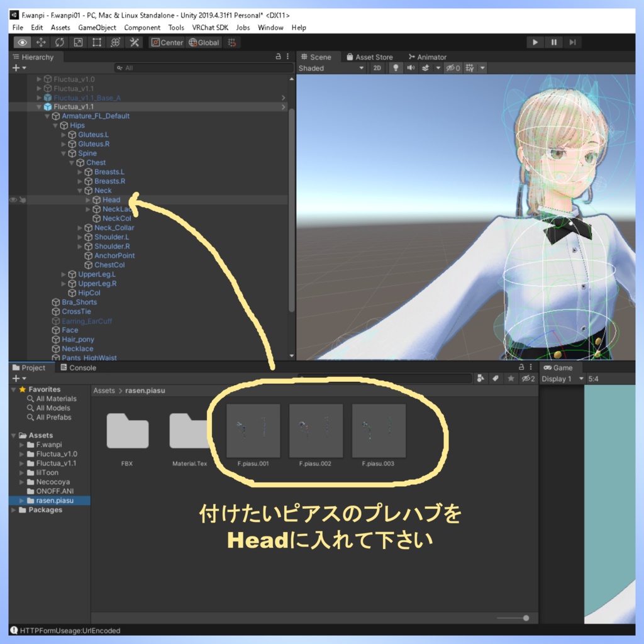Screen dimensions: 644x644
Task: Toggle 2D mode in the Scene view
Action: click(379, 68)
